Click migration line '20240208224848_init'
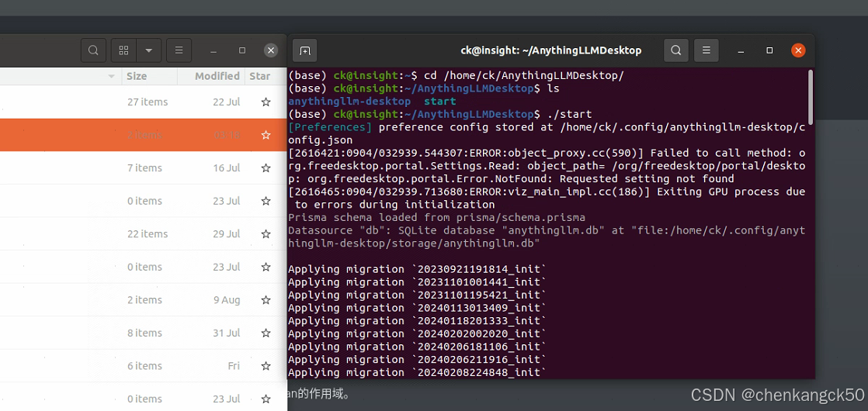 coord(418,372)
